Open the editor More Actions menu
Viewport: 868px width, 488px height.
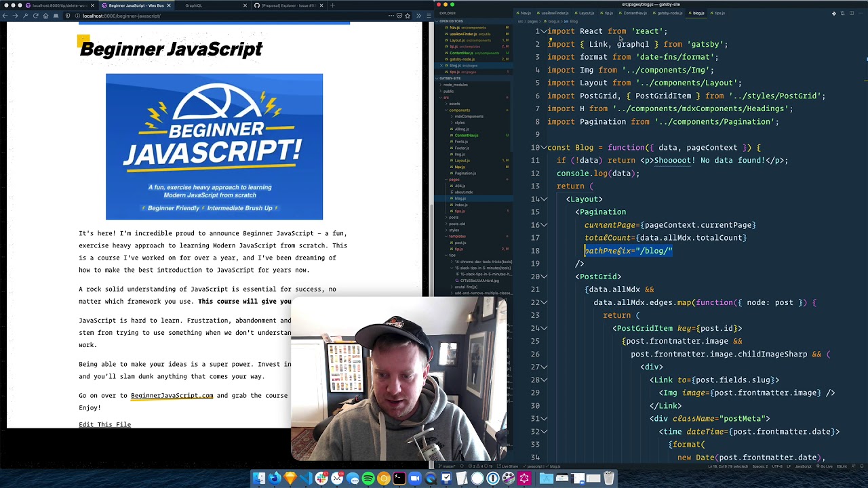[x=861, y=13]
